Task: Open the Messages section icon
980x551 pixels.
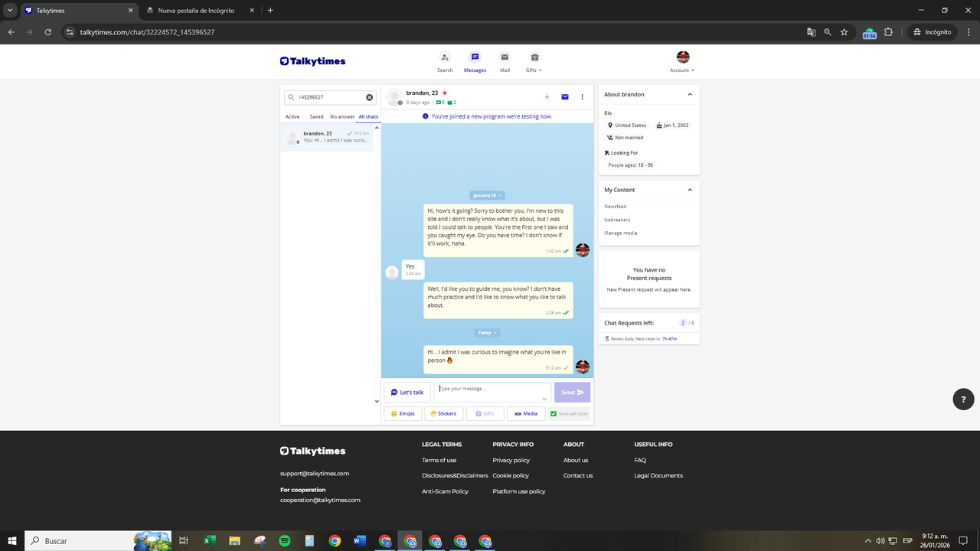Action: coord(475,57)
